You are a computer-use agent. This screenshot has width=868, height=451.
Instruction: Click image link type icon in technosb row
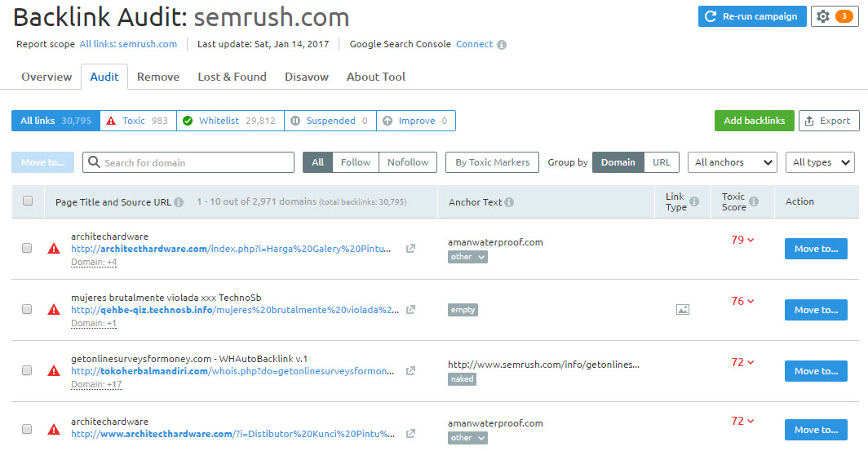683,310
